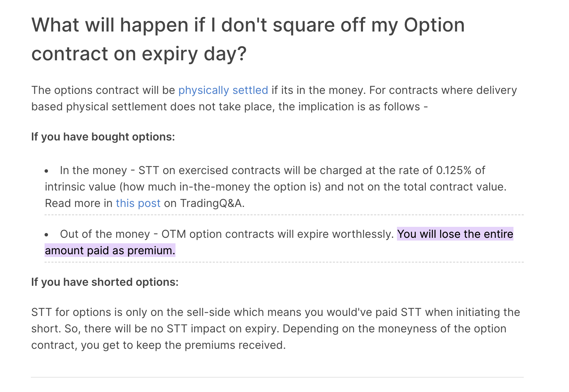
Task: Click the dashed divider under the first bullet
Action: click(284, 215)
